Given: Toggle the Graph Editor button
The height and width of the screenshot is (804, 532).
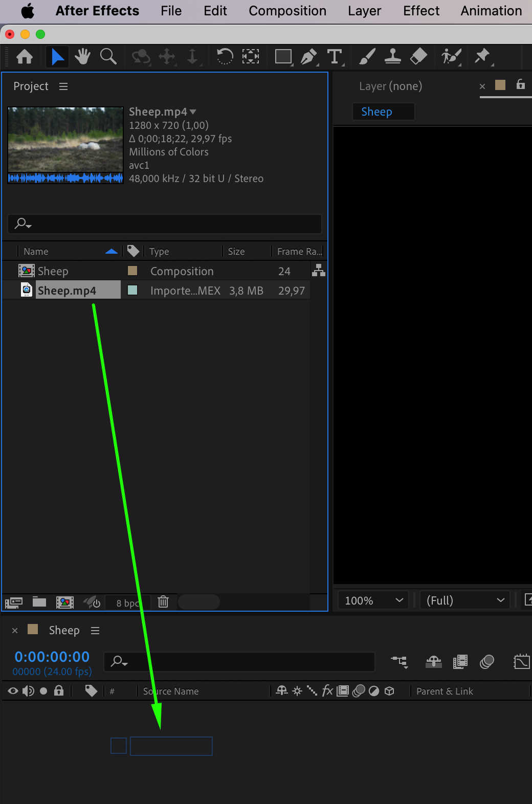Looking at the screenshot, I should [x=521, y=662].
